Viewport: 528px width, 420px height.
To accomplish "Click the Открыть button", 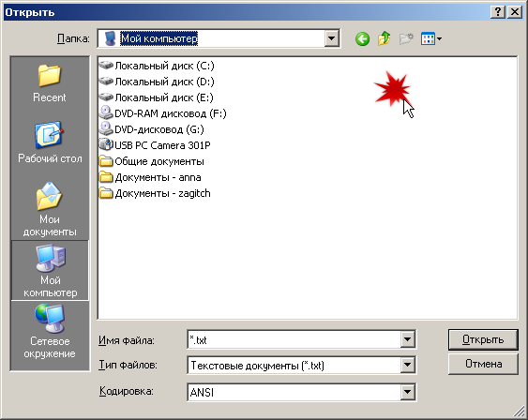I will tap(483, 339).
